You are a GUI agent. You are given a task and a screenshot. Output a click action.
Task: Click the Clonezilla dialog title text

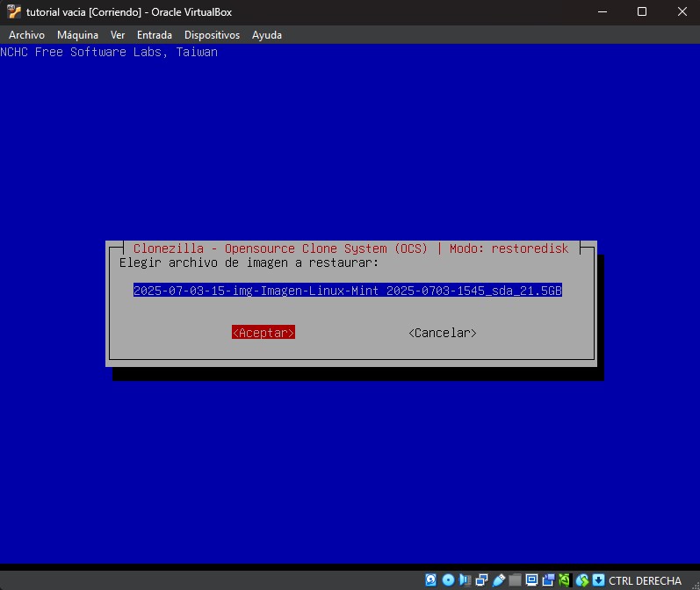click(351, 248)
